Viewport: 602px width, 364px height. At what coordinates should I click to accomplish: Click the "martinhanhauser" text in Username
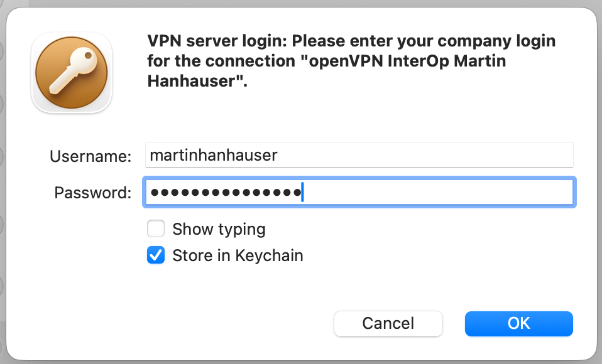(x=214, y=155)
